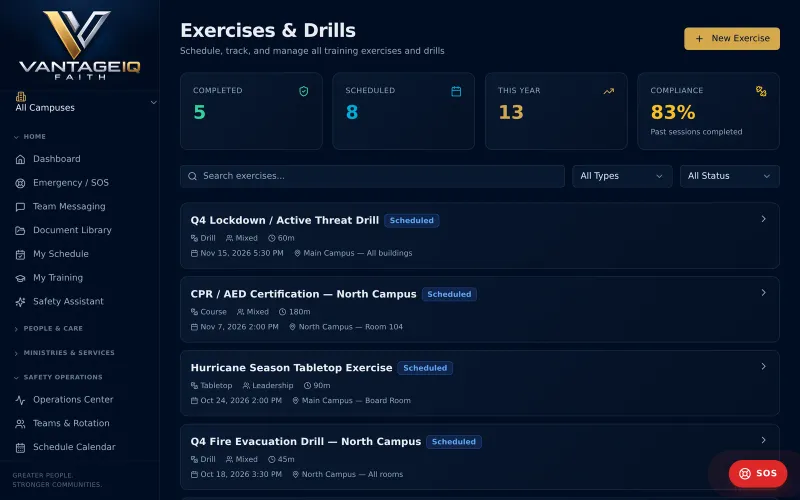This screenshot has width=800, height=500.
Task: Click the text Oct 18, 2026 3:30 PM
Action: [241, 474]
